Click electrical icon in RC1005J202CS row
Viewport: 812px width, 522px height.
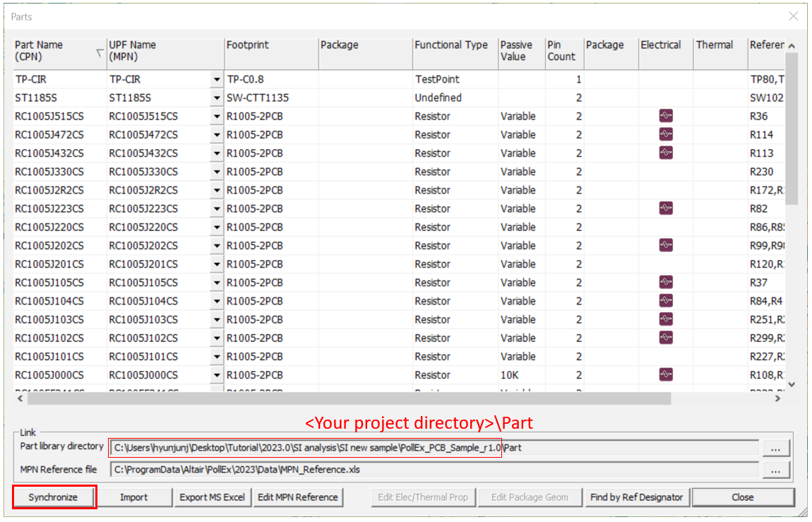(665, 246)
